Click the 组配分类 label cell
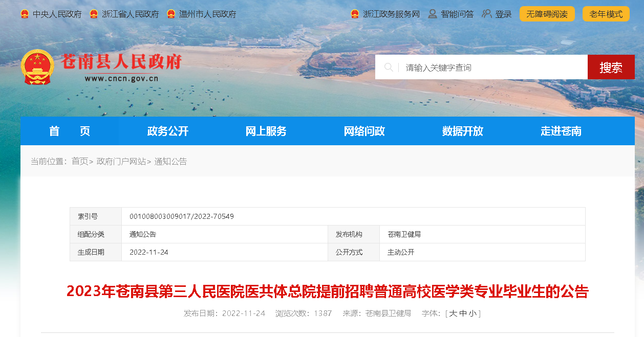 (x=96, y=234)
